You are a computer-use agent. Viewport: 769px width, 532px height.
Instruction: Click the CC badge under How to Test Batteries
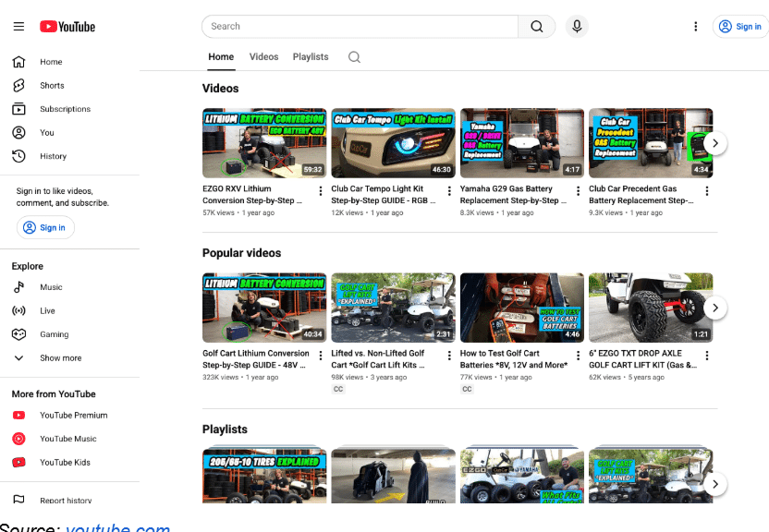(x=467, y=389)
